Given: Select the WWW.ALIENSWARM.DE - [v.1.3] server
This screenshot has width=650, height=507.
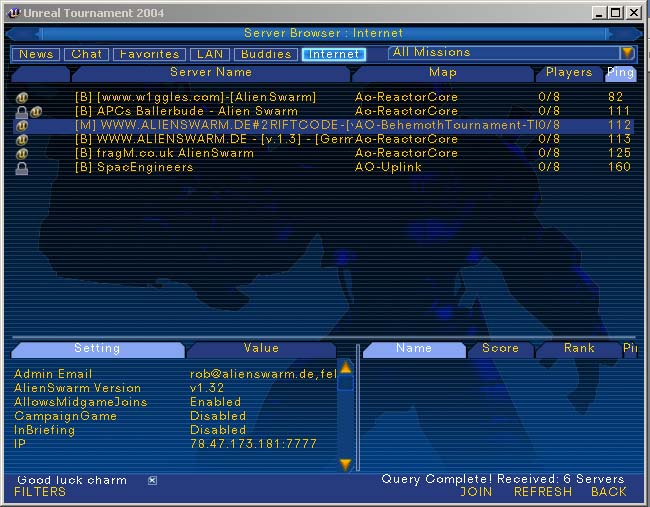Looking at the screenshot, I should pyautogui.click(x=323, y=139).
